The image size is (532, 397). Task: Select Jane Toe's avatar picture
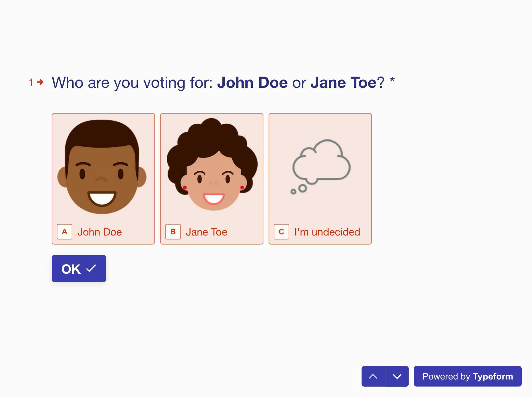click(212, 165)
